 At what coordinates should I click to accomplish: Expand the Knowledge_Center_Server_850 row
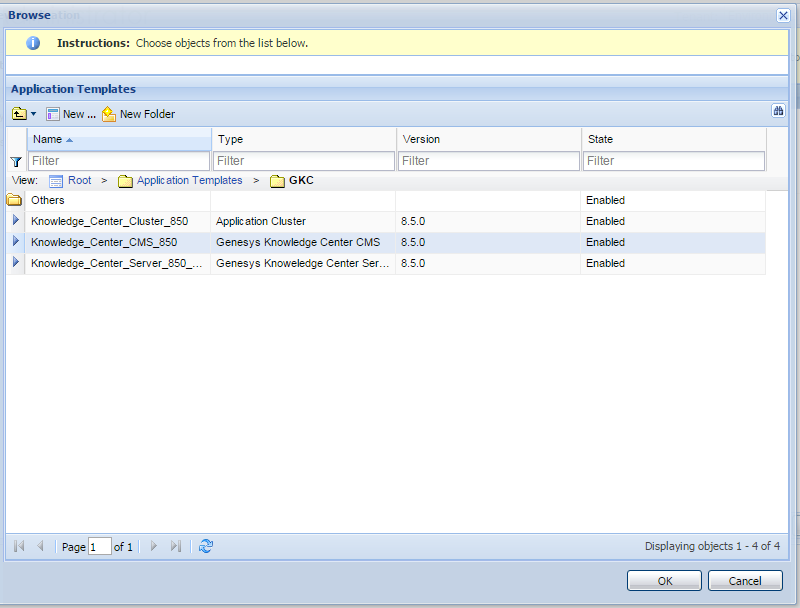click(16, 262)
